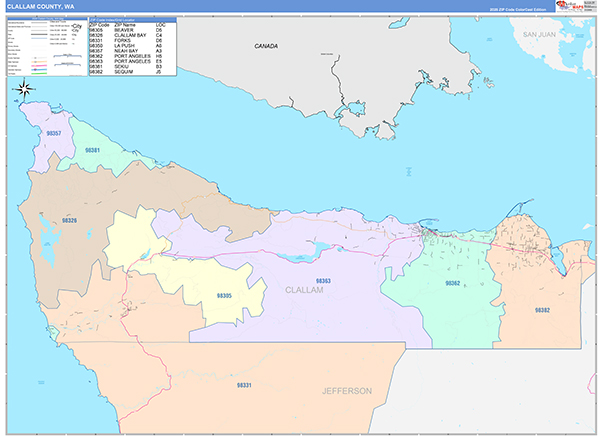600x436 pixels.
Task: Click the orange line sample in the legend
Action: pyautogui.click(x=39, y=62)
